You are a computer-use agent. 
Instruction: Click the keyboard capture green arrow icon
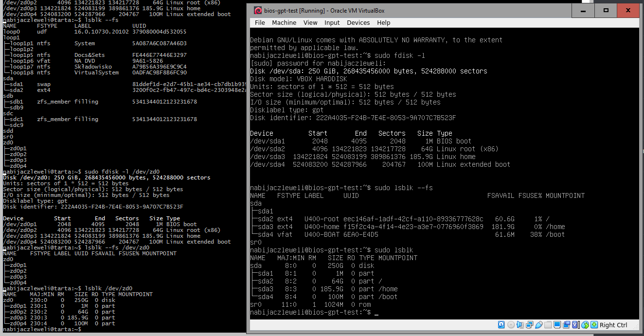pyautogui.click(x=594, y=325)
